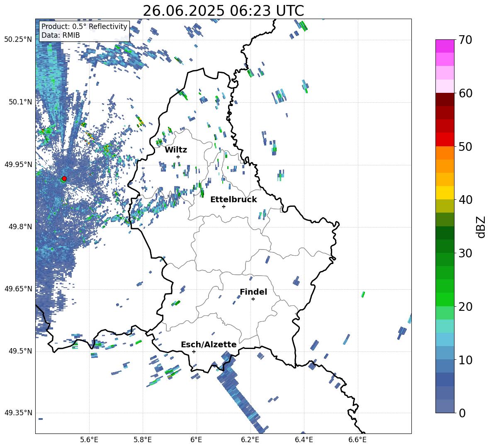Click the yellow colorbar segment above 40
The height and width of the screenshot is (448, 491).
(x=445, y=193)
